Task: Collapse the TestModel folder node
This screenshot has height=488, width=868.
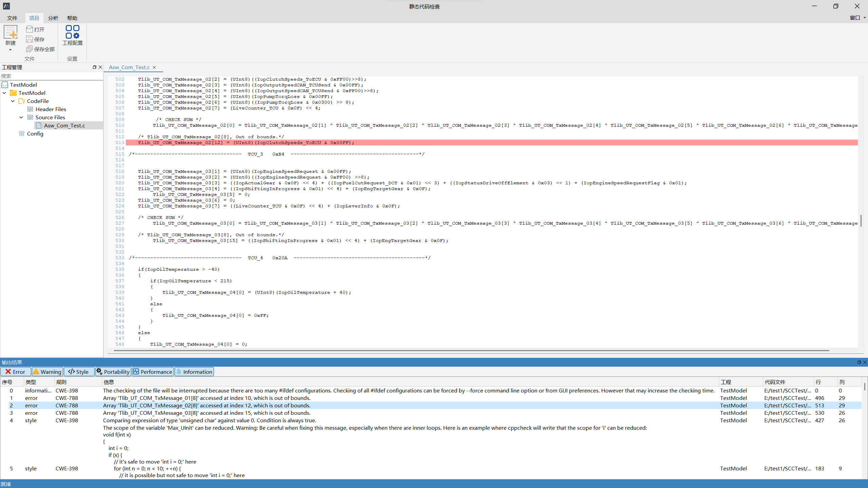Action: [x=4, y=93]
